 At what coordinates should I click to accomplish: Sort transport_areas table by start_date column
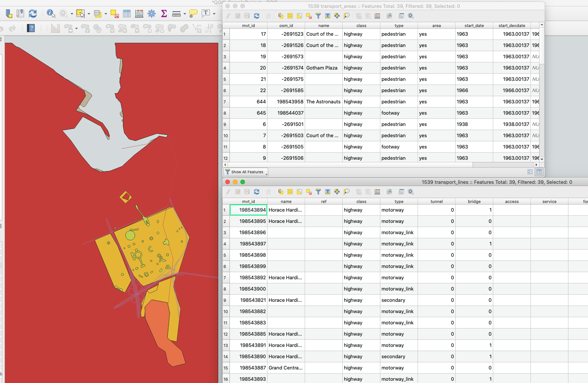tap(474, 26)
